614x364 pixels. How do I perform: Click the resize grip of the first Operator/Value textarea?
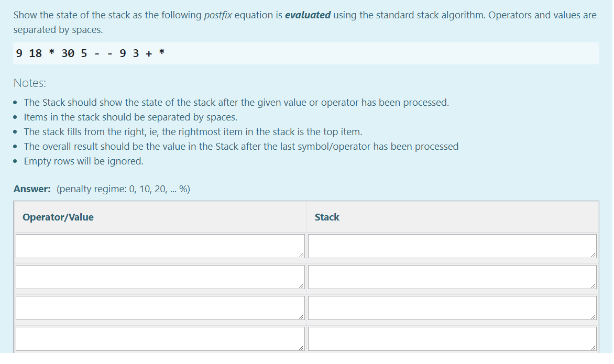coord(301,255)
